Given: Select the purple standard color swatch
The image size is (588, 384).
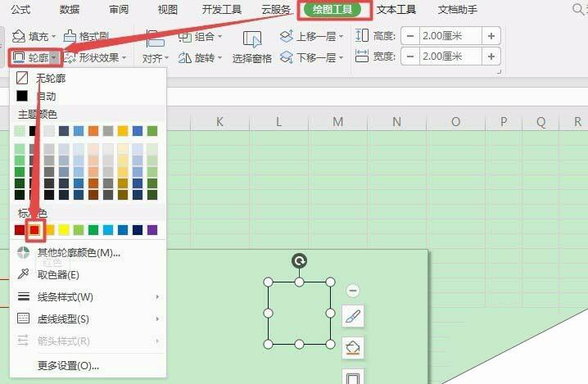Looking at the screenshot, I should [152, 230].
